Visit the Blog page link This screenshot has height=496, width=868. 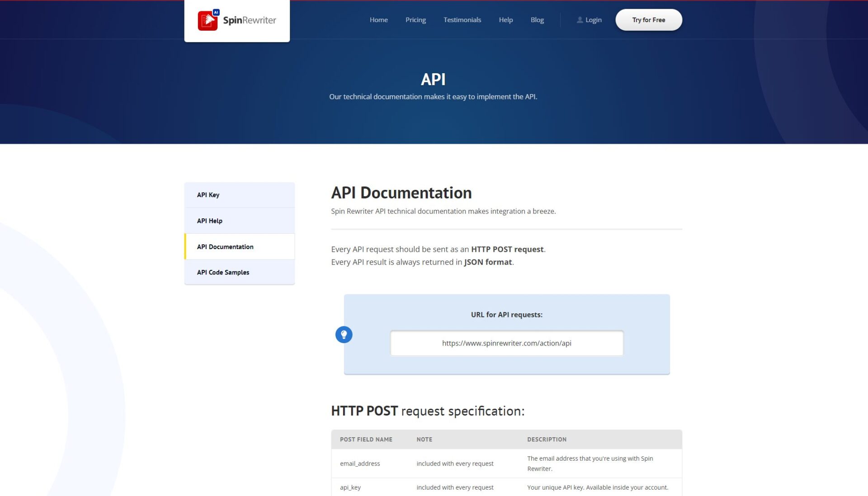(537, 20)
